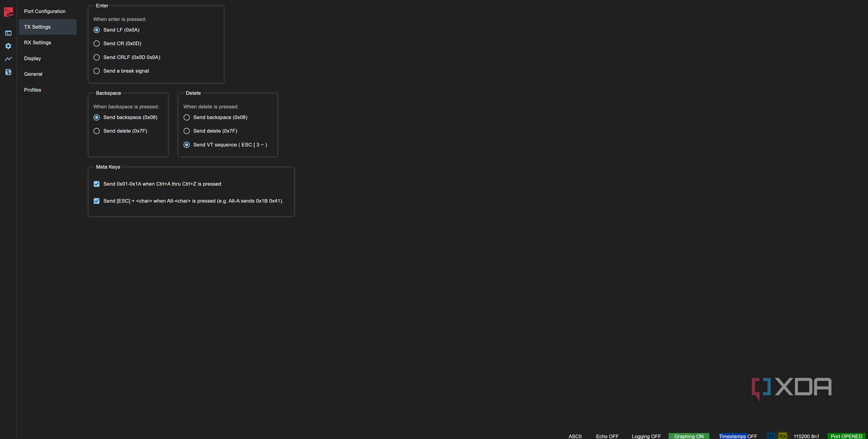This screenshot has height=439, width=868.
Task: Click ASCII in the status bar
Action: tap(575, 436)
